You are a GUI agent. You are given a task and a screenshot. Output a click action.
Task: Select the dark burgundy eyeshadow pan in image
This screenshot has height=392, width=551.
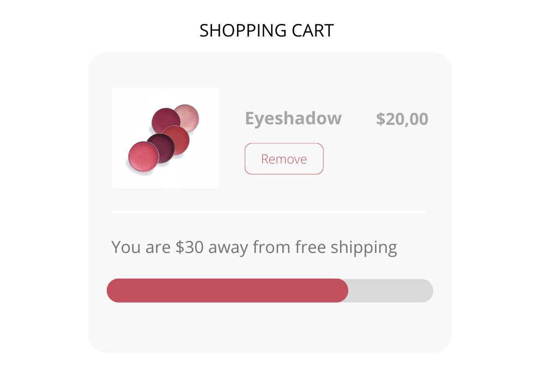coord(161,147)
